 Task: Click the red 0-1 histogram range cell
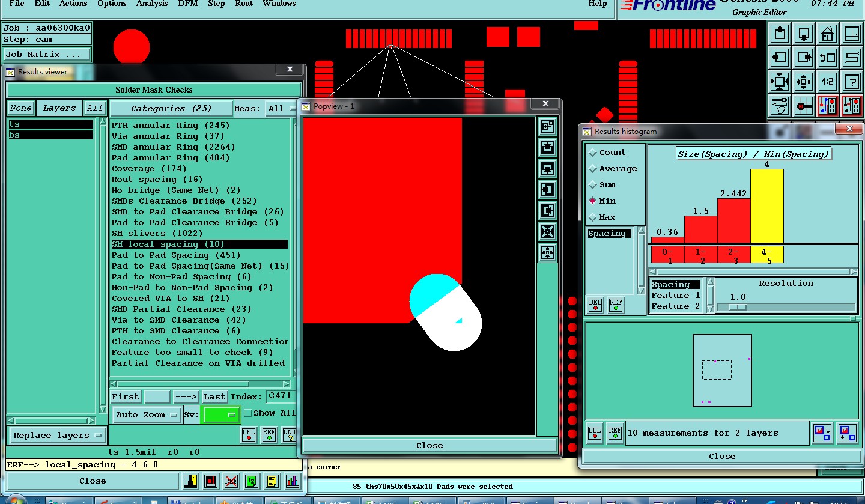pos(668,255)
